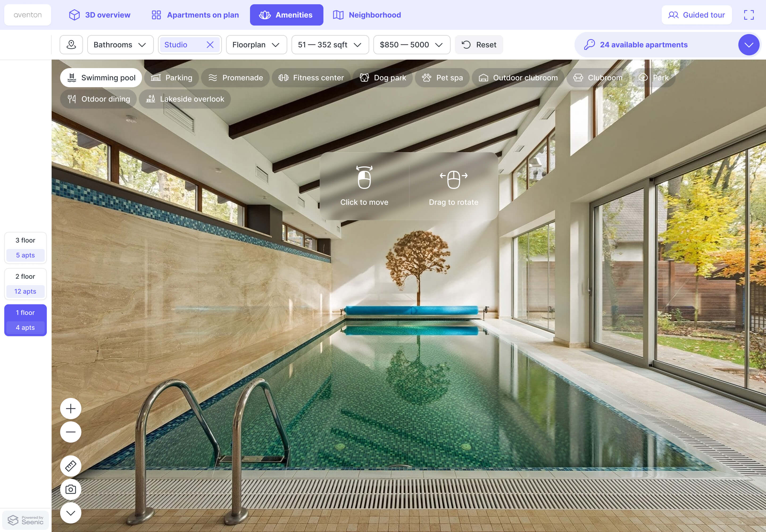Toggle the Fitness center amenity chip
Viewport: 766px width, 532px height.
[311, 78]
